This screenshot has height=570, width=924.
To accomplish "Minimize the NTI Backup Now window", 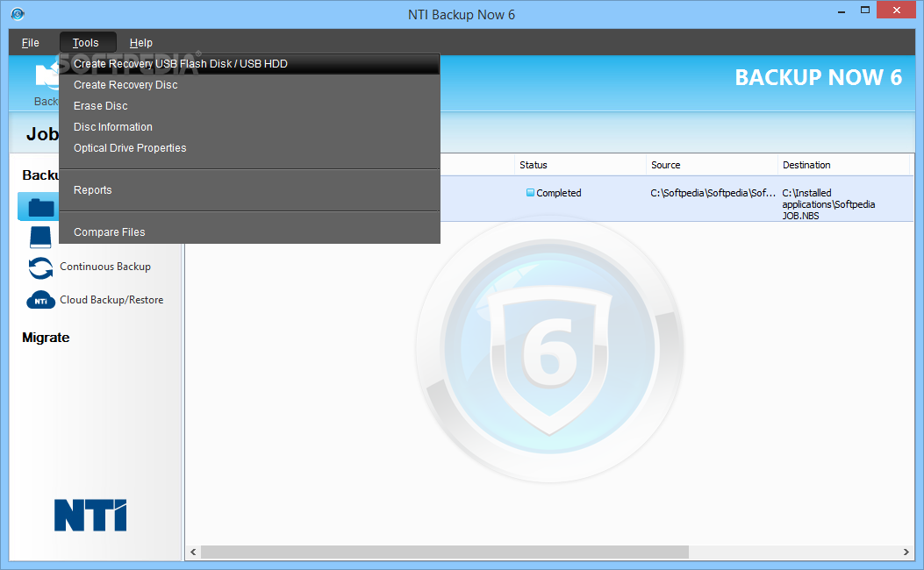I will [x=842, y=11].
